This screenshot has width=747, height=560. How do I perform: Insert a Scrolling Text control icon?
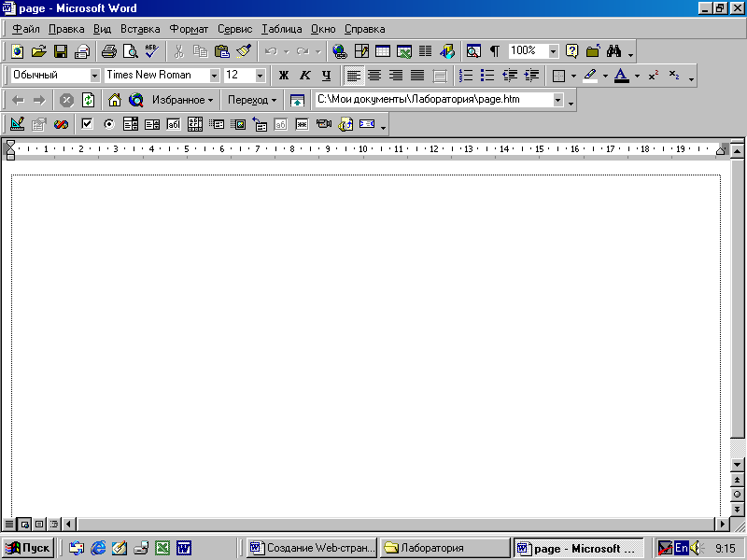coord(367,124)
